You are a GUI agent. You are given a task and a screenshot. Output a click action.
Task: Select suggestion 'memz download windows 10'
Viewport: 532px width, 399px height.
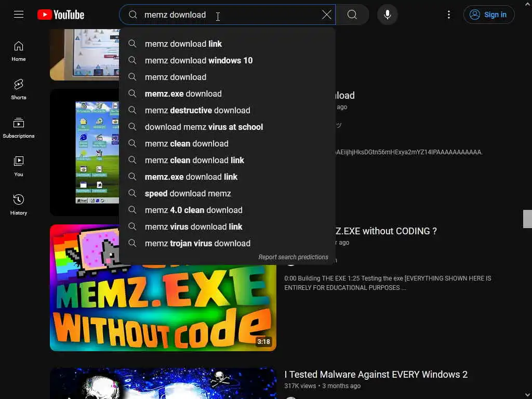pos(228,60)
